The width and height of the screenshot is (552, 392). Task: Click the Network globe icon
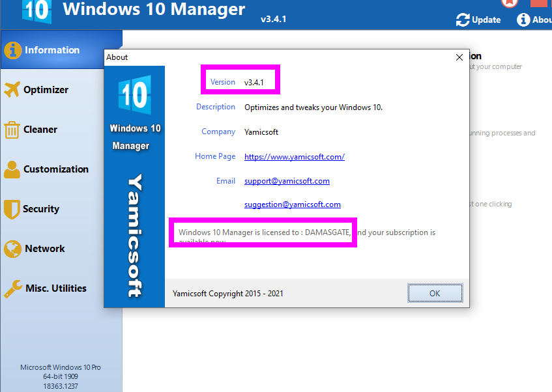coord(12,249)
